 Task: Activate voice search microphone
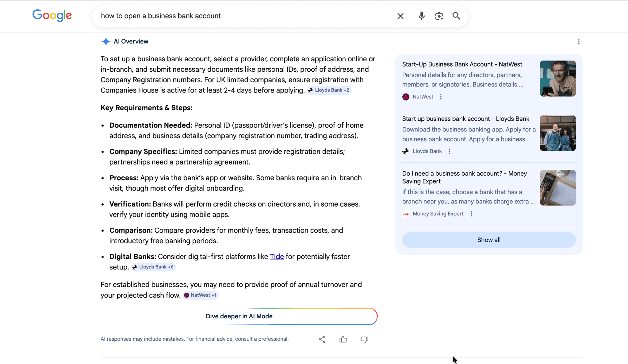pos(422,16)
